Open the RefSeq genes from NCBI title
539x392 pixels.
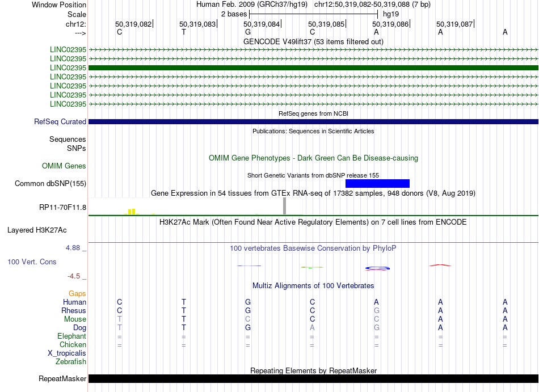[313, 113]
